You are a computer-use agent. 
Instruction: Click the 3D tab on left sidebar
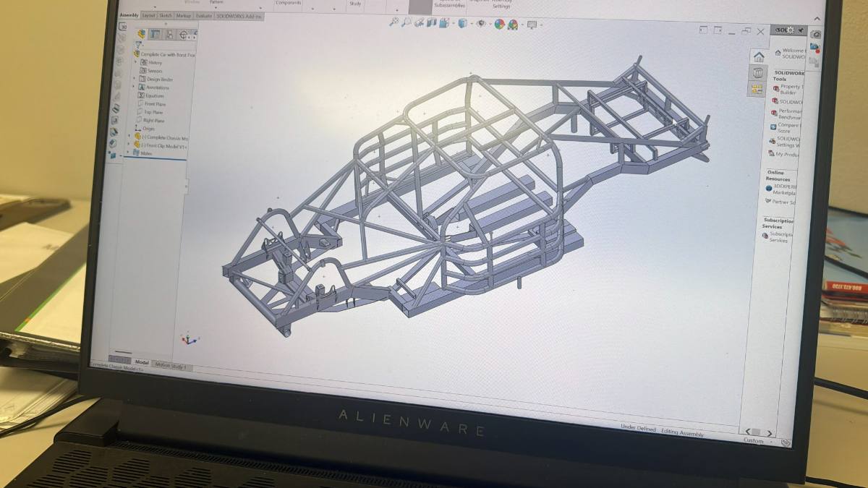pyautogui.click(x=123, y=27)
